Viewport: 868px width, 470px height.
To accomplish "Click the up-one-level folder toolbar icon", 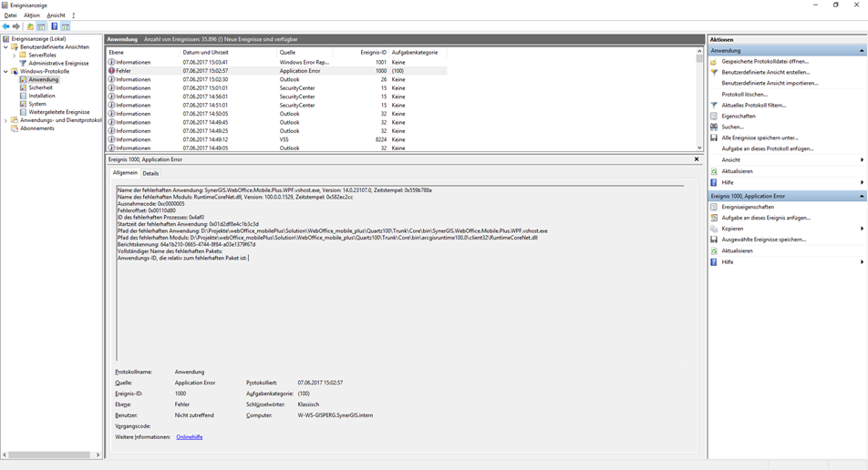I will click(x=30, y=26).
